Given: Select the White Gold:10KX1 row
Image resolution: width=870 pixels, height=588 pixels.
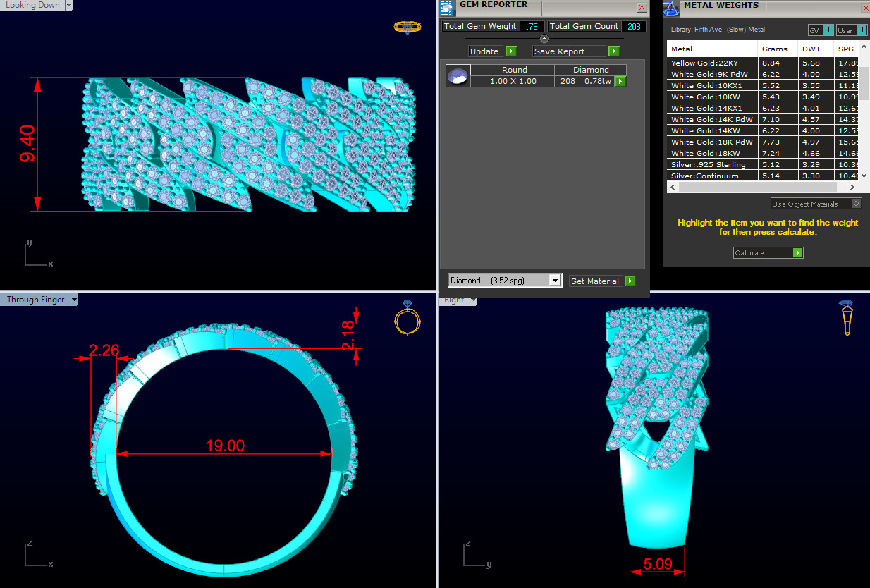Looking at the screenshot, I should pos(763,85).
